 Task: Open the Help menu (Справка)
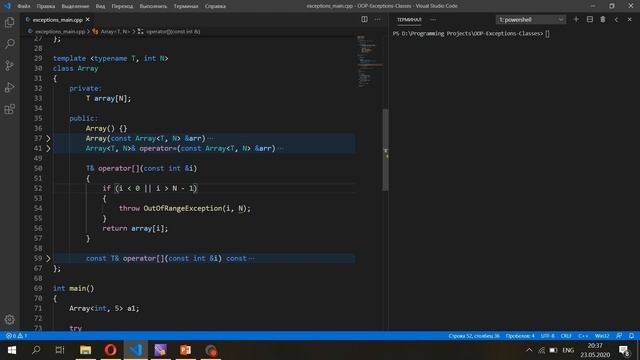(215, 6)
